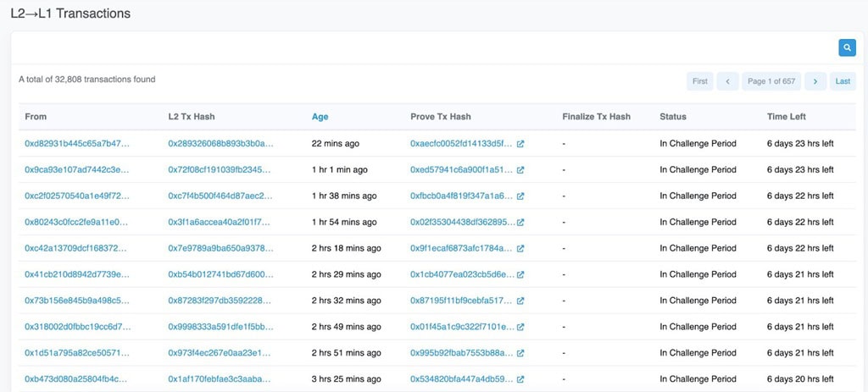Open L2 transaction hash 0x289326068b893b3b0a
Viewport: 868px width, 392px height.
220,144
